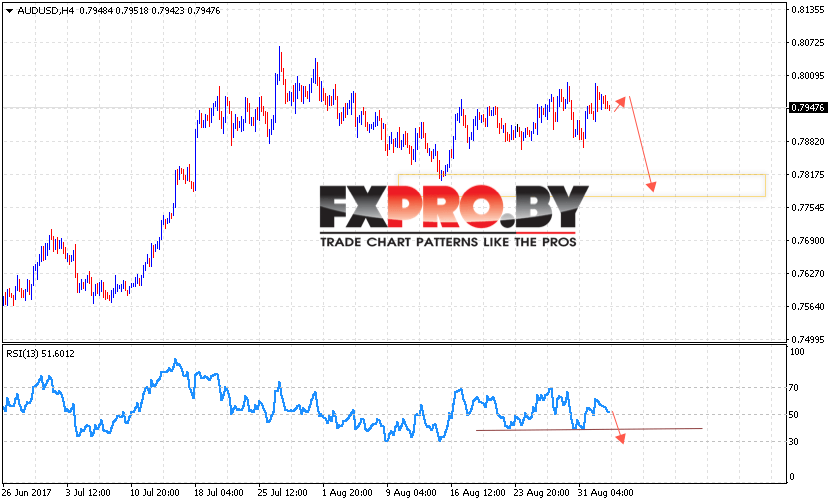The width and height of the screenshot is (829, 504).
Task: Select time axis label 25 Jul 12:00
Action: (282, 493)
